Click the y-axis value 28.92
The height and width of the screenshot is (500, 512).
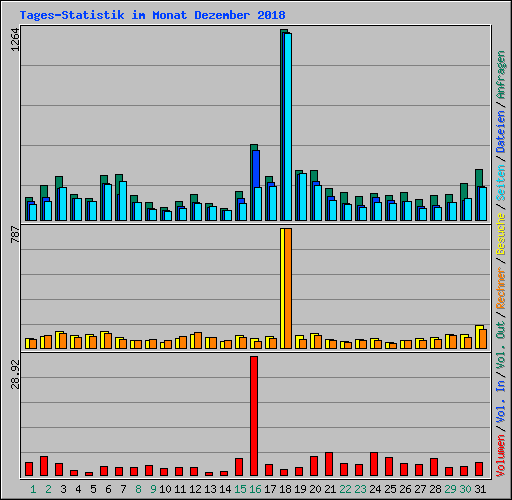click(x=15, y=374)
